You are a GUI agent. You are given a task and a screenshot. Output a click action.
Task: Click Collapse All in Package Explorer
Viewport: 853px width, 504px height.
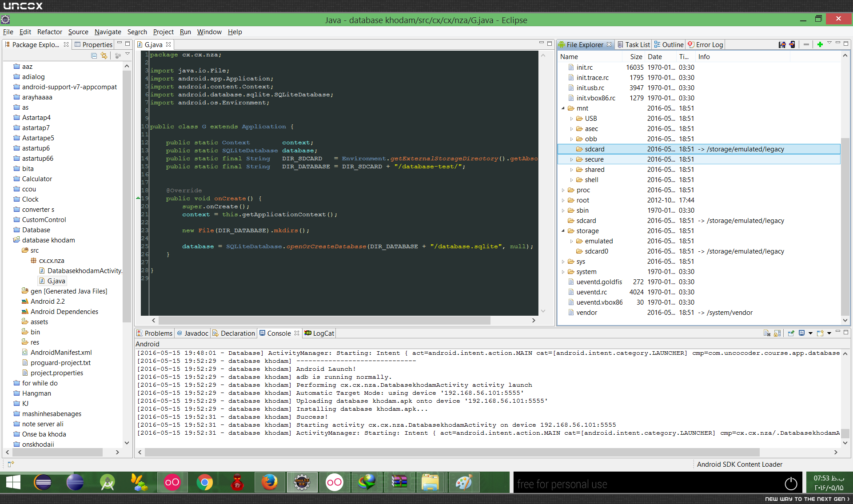[94, 56]
